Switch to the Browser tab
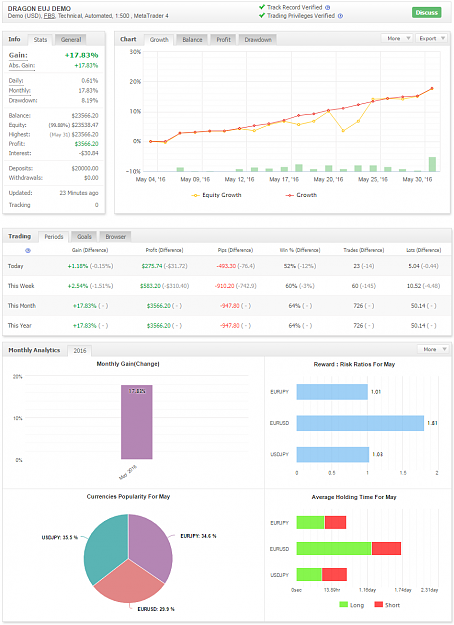 [x=116, y=236]
